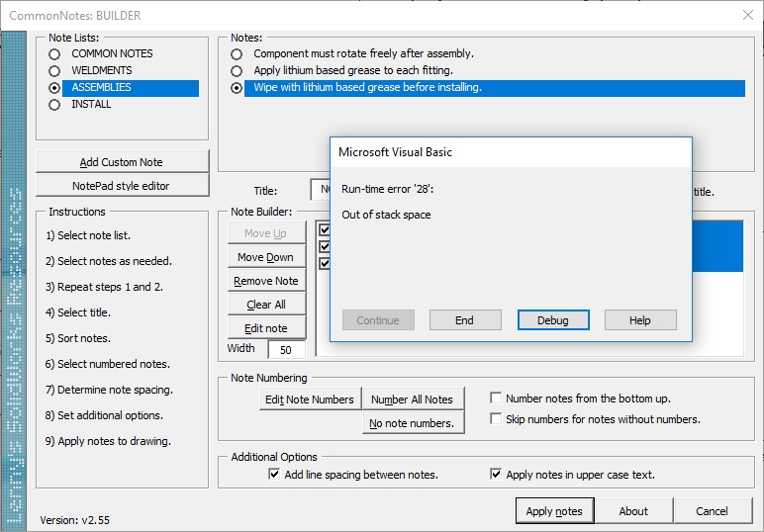Click Number All Notes button
The width and height of the screenshot is (764, 532).
414,399
